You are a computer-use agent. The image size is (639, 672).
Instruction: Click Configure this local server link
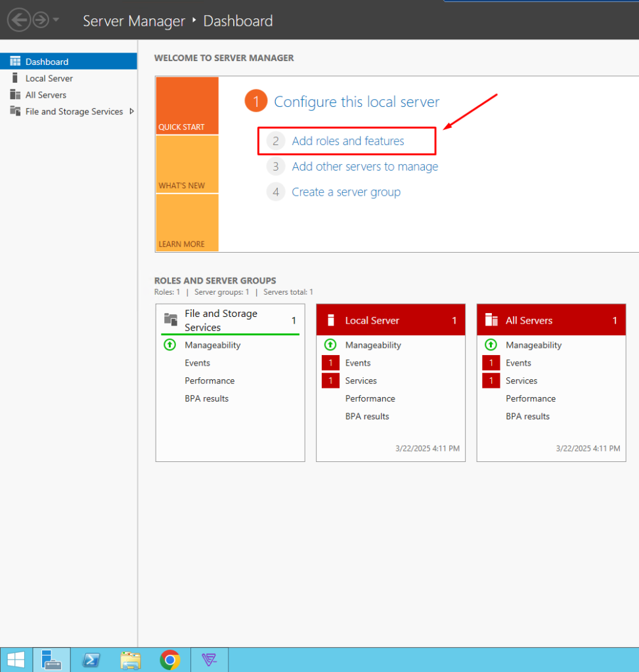(357, 102)
